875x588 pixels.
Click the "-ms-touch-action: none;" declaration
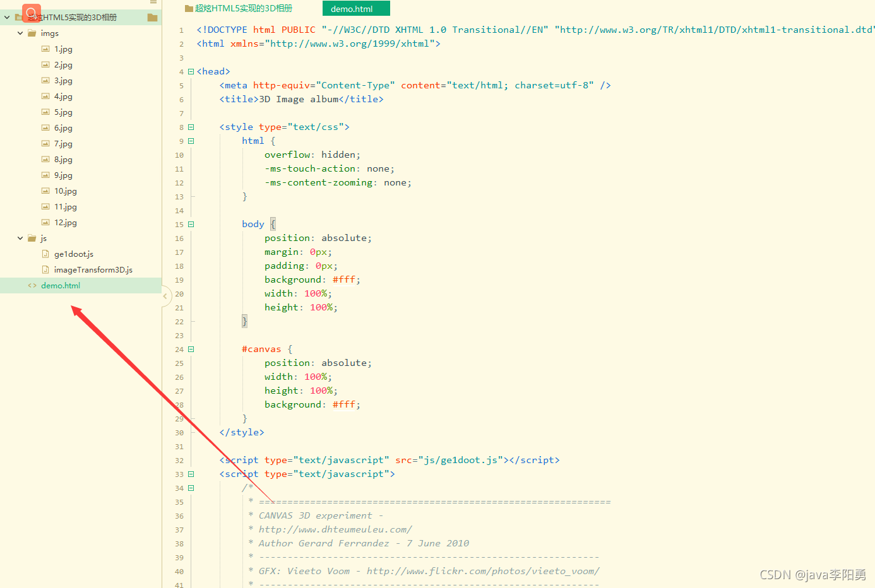pyautogui.click(x=330, y=168)
